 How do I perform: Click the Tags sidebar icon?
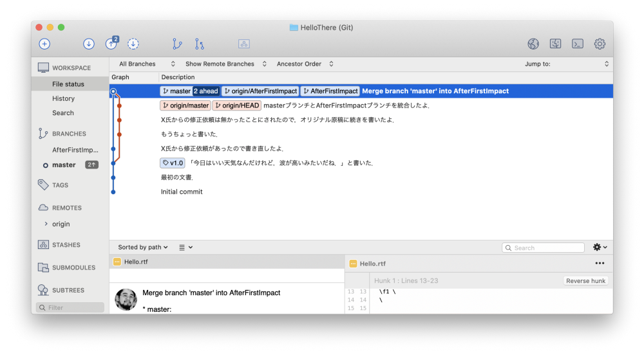click(43, 185)
